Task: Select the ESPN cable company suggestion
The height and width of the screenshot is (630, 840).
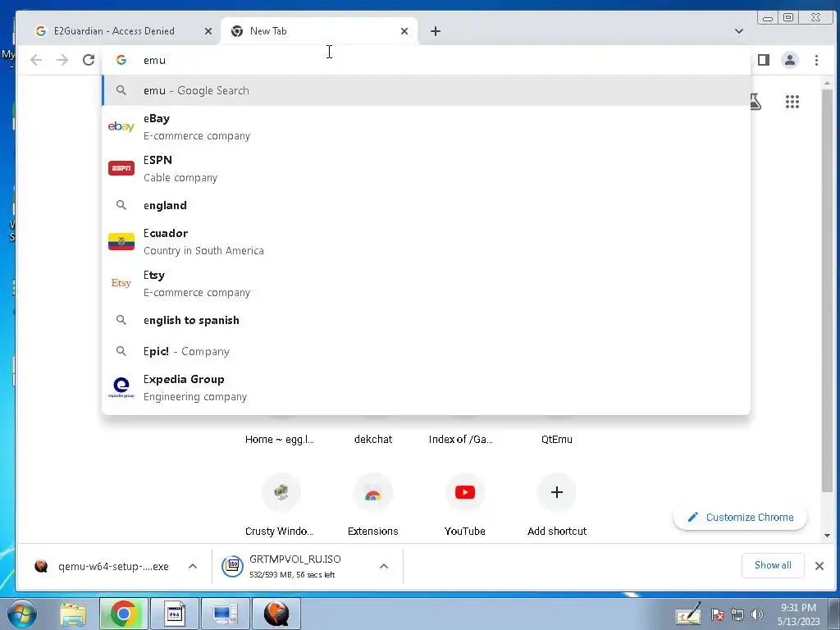Action: coord(426,168)
